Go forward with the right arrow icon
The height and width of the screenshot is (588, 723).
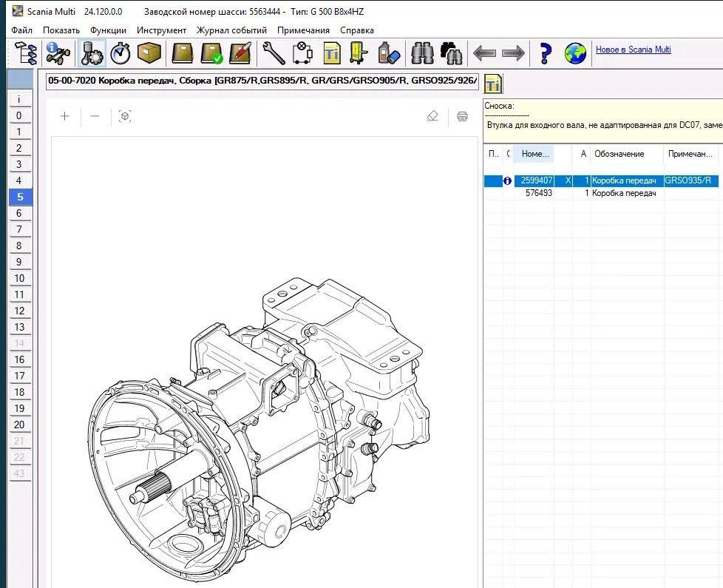tap(513, 53)
